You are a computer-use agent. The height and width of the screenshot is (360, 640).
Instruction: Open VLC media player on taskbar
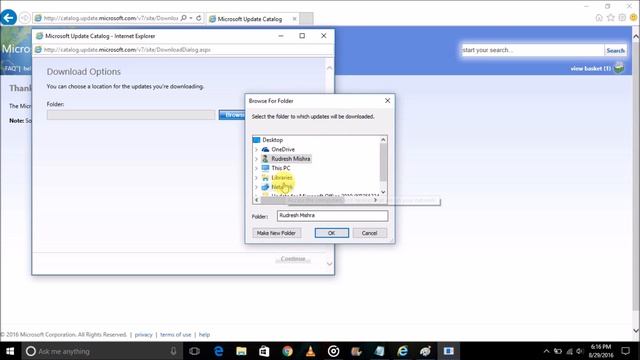(310, 351)
